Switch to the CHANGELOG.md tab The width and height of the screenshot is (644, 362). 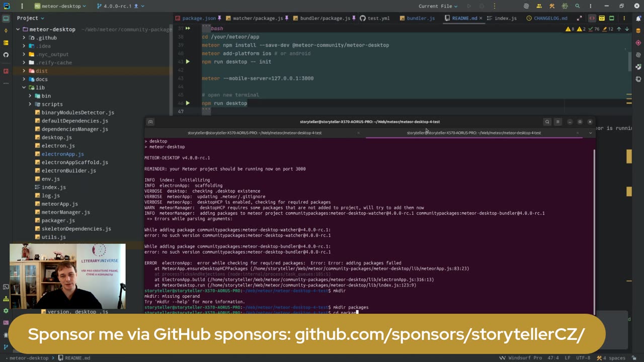point(547,18)
